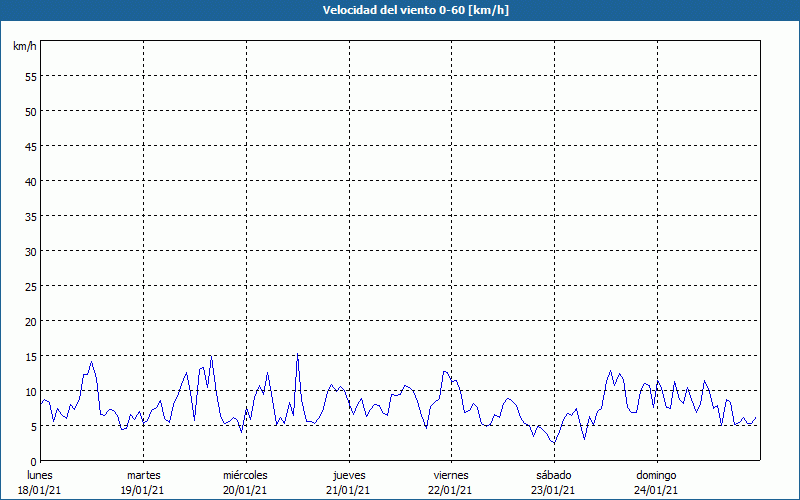Viewport: 800px width, 500px height.
Task: Click the date 18/01/21
Action: coord(40,490)
